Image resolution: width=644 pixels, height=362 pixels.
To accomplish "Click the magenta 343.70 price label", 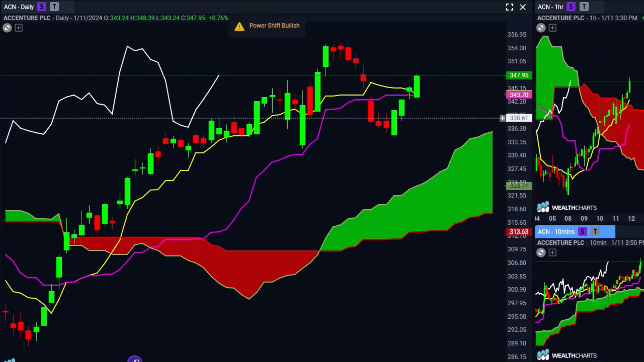I will pos(519,95).
